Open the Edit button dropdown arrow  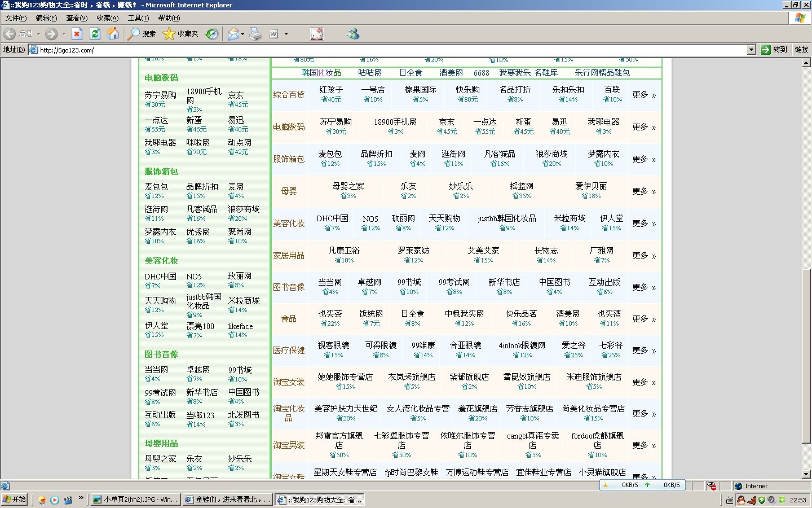286,34
